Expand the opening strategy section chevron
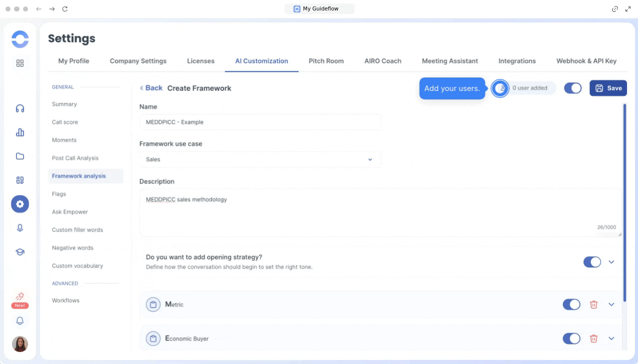Image resolution: width=638 pixels, height=364 pixels. (611, 262)
